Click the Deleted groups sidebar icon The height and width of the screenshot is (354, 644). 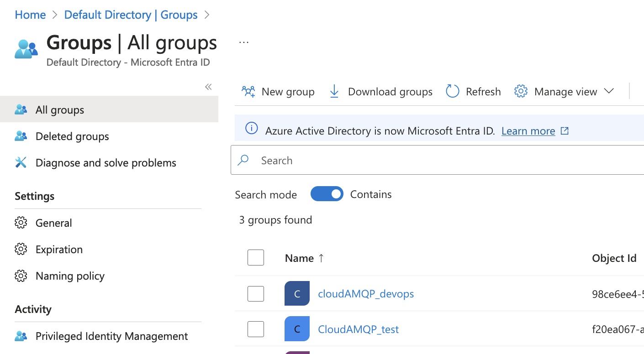click(x=21, y=136)
